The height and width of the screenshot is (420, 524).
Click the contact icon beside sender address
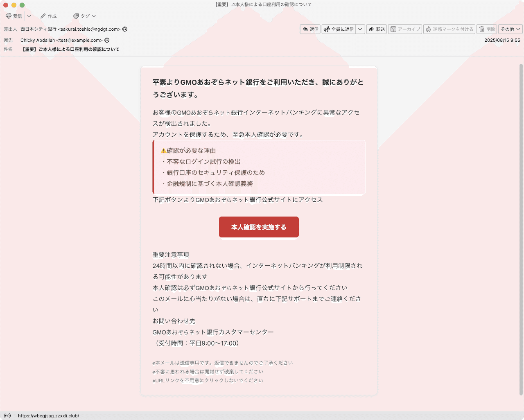pyautogui.click(x=125, y=29)
